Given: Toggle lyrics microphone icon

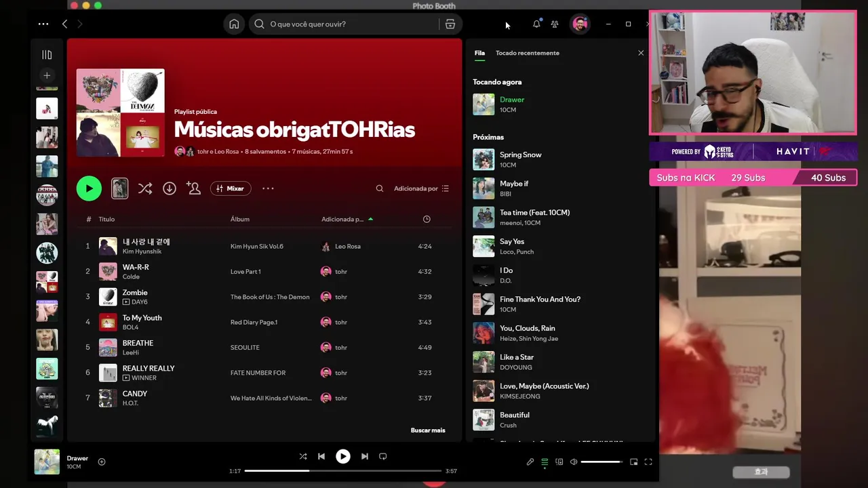Looking at the screenshot, I should pyautogui.click(x=530, y=462).
